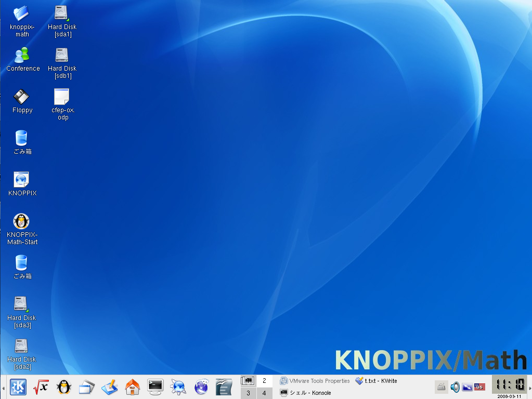The image size is (532, 399).
Task: Select the Floppy desktop icon
Action: [x=22, y=101]
